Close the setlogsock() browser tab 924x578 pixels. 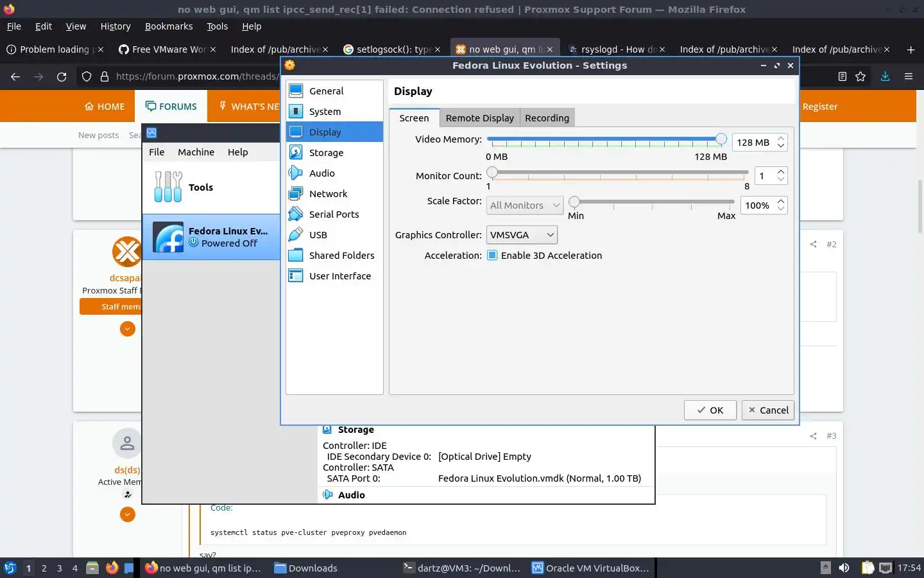pyautogui.click(x=438, y=49)
